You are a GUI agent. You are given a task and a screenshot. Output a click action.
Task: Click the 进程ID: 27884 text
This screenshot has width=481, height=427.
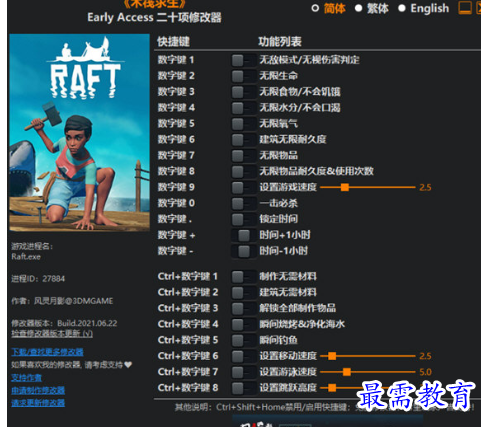point(38,279)
